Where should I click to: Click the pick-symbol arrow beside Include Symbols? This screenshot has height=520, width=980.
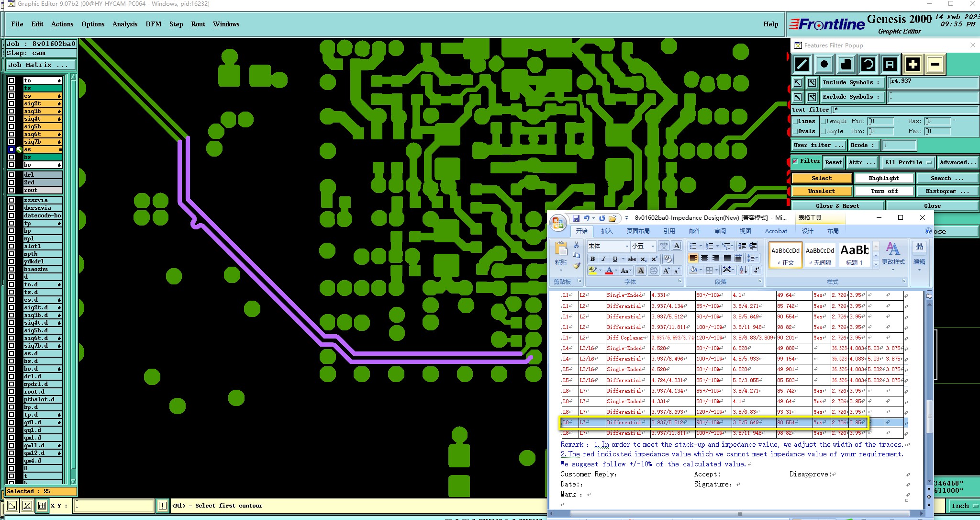(798, 83)
